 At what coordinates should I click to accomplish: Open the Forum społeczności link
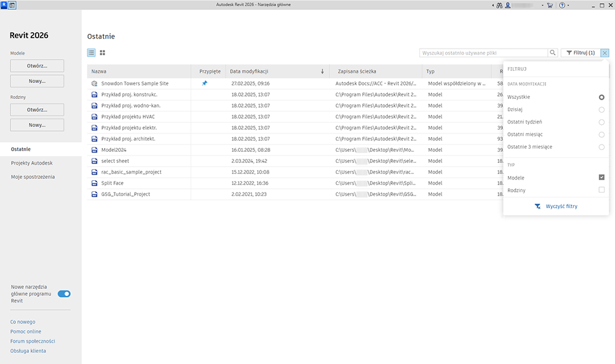click(33, 341)
